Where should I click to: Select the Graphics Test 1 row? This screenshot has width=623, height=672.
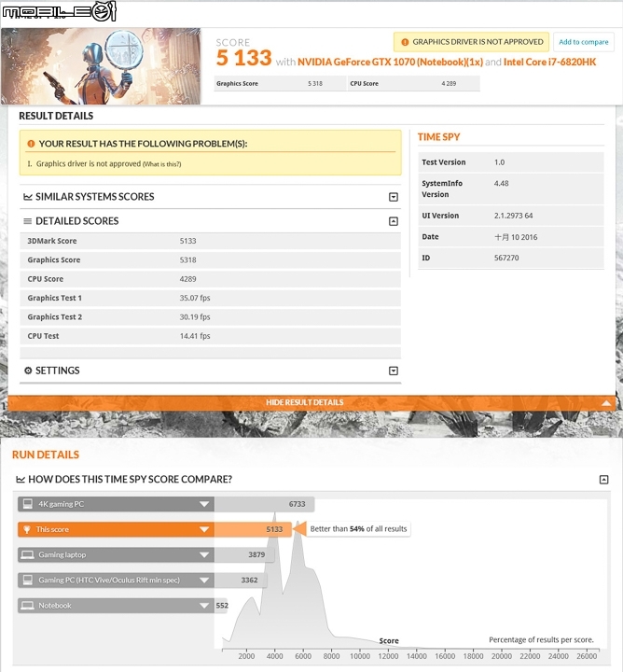(x=210, y=298)
